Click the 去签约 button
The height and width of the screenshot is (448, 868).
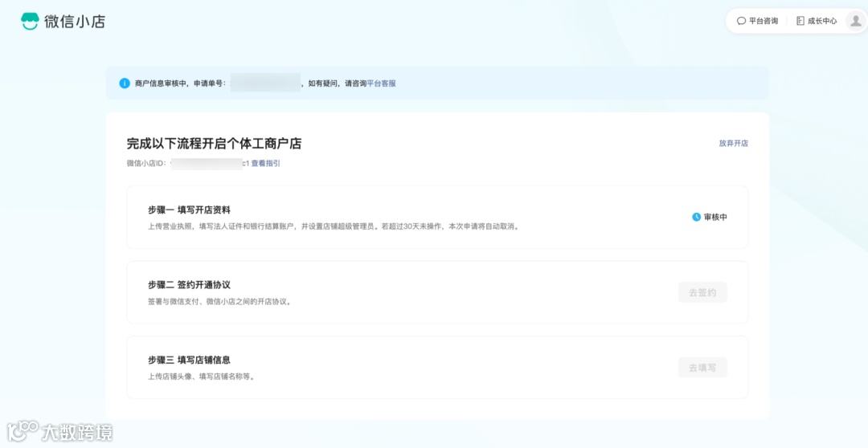[702, 292]
